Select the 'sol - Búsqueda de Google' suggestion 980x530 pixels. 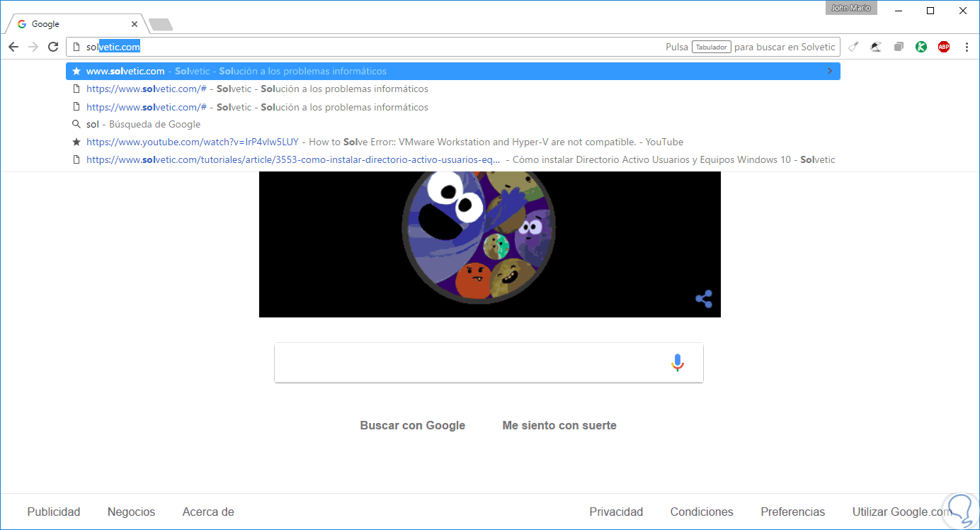453,124
